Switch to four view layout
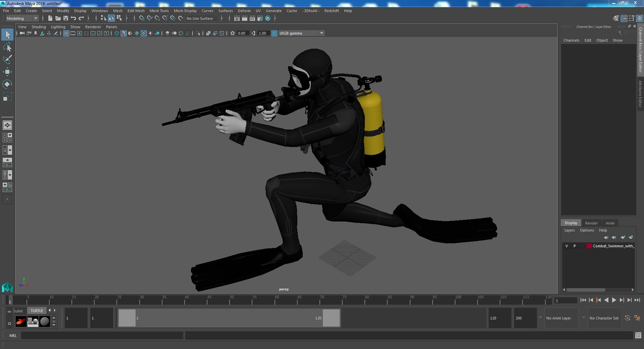 [x=7, y=138]
